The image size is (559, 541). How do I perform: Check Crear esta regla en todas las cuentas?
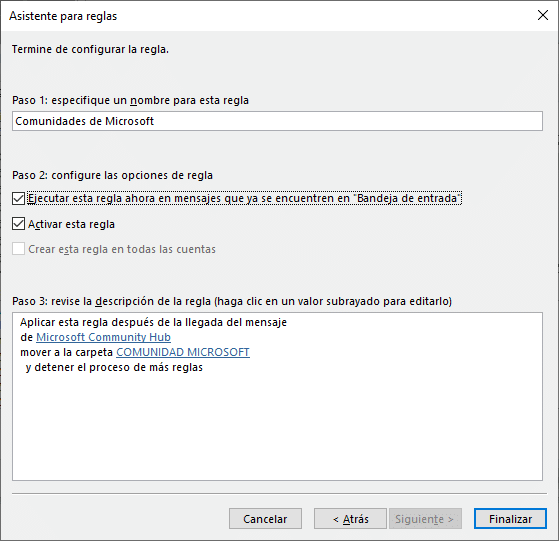point(19,249)
